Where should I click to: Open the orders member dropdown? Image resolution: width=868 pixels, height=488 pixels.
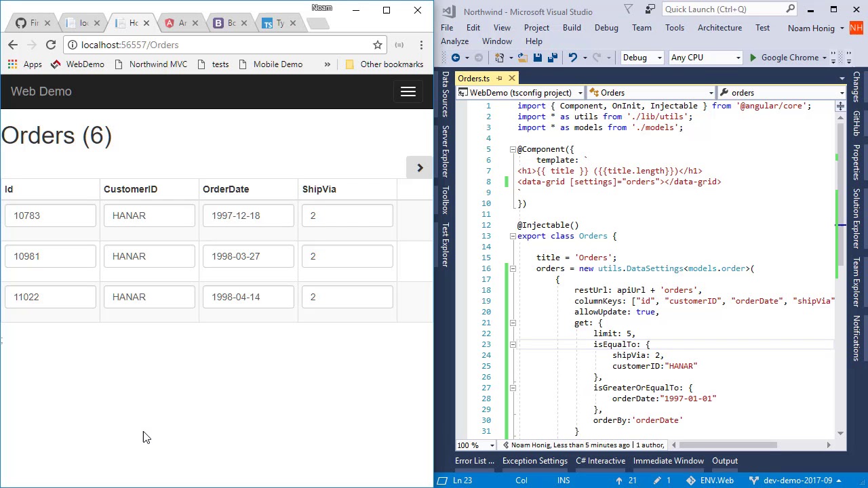[x=782, y=93]
